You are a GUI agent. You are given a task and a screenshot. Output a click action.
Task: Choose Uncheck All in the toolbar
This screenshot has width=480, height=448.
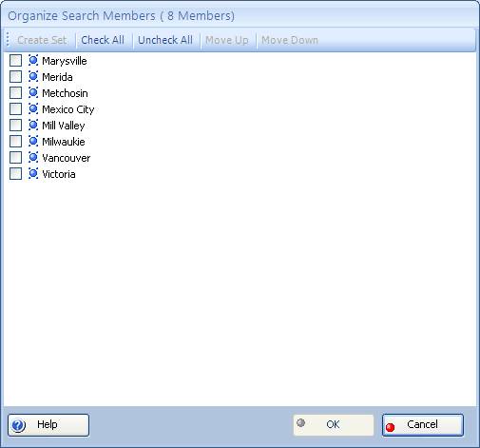pyautogui.click(x=165, y=40)
